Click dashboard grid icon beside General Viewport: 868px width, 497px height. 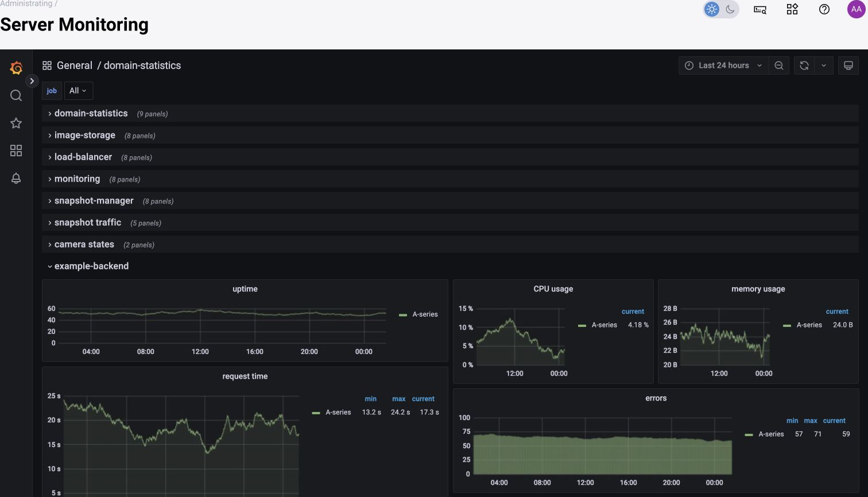(47, 66)
